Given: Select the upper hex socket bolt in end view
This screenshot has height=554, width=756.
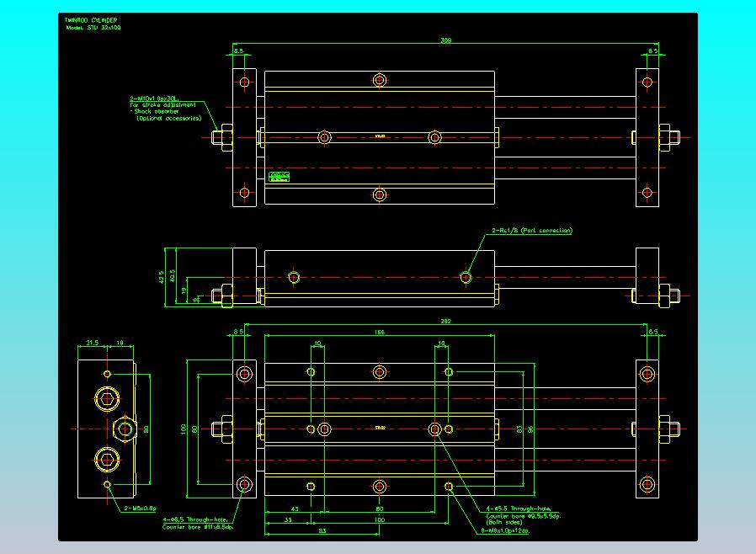Looking at the screenshot, I should (x=107, y=399).
